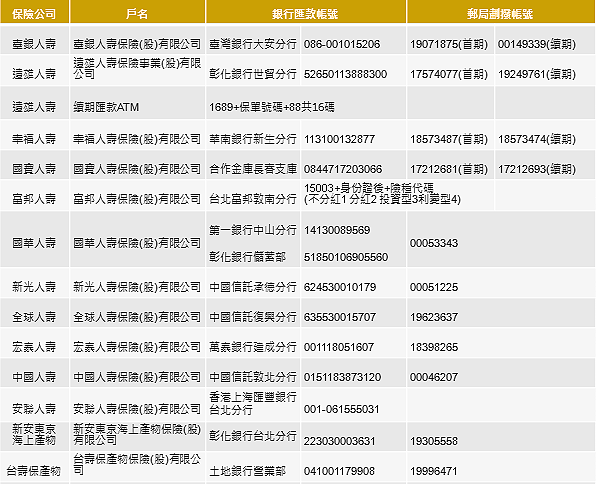
Task: Click postal account 00149339(續期)
Action: (x=537, y=44)
